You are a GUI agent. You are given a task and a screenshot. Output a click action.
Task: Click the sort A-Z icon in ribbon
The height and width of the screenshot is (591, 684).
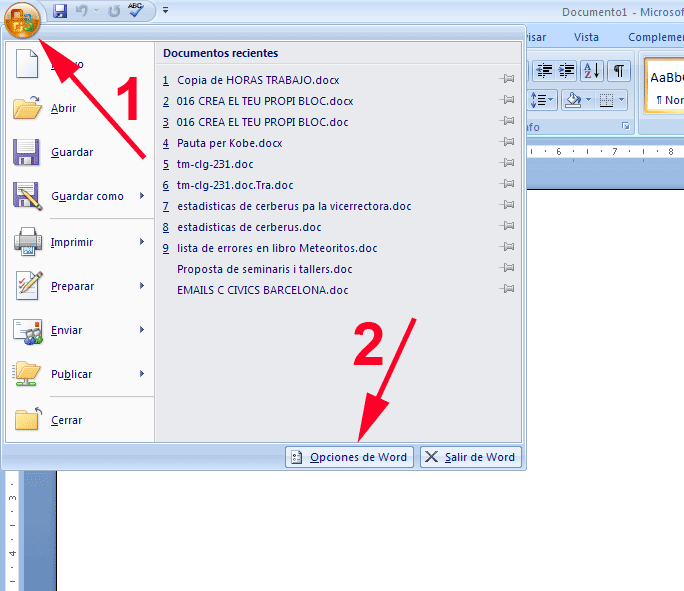pyautogui.click(x=592, y=70)
